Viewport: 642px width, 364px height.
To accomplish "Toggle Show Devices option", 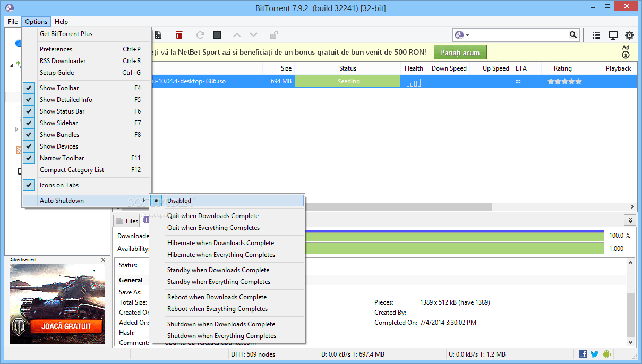I will coord(87,146).
